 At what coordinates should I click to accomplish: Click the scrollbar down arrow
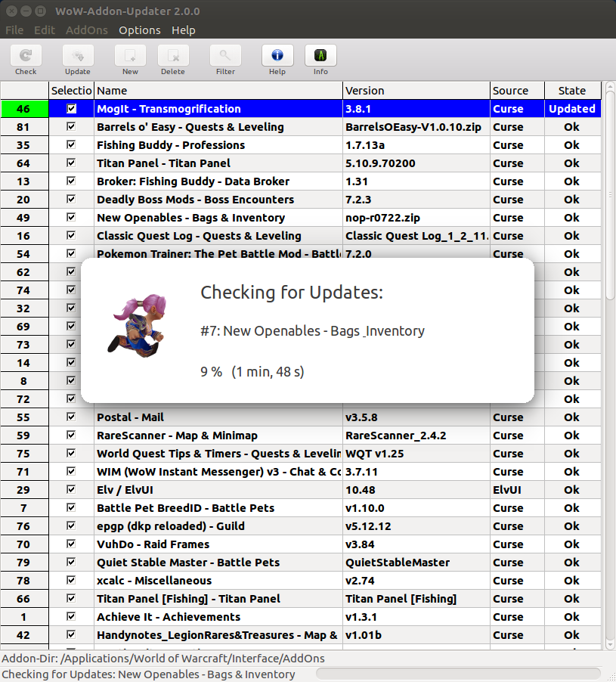(x=611, y=645)
